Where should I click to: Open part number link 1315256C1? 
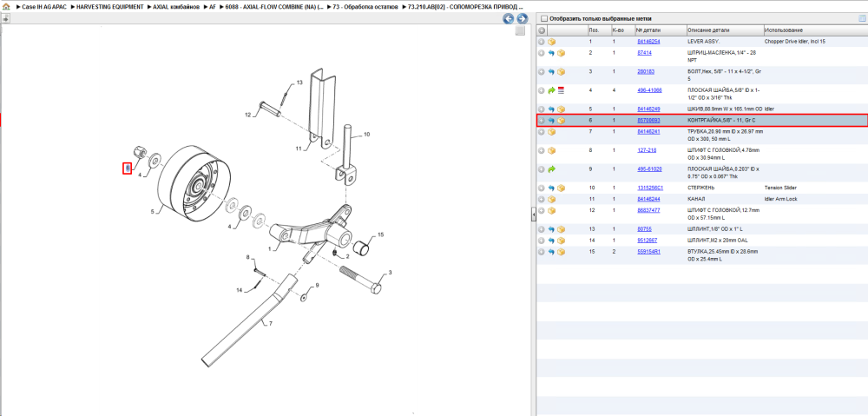point(650,188)
